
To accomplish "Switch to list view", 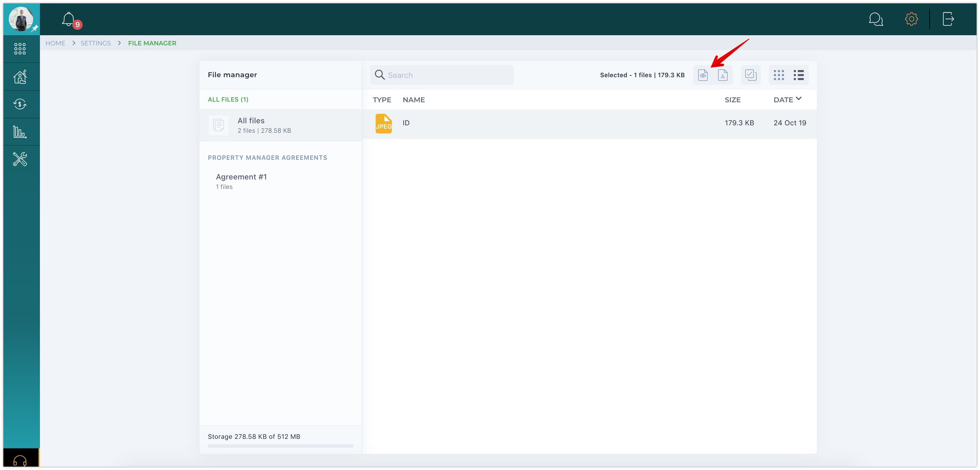I will [799, 75].
